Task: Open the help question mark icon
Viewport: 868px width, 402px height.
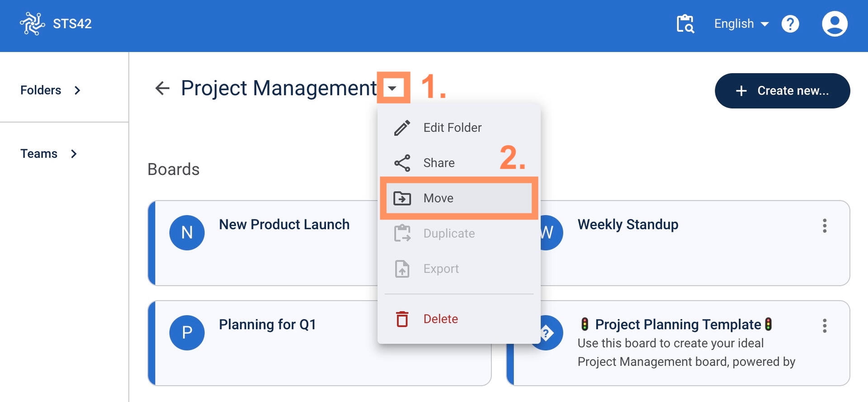Action: pos(790,24)
